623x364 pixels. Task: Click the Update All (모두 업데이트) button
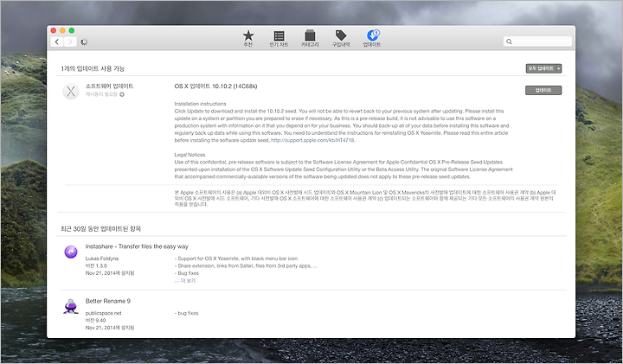(540, 68)
